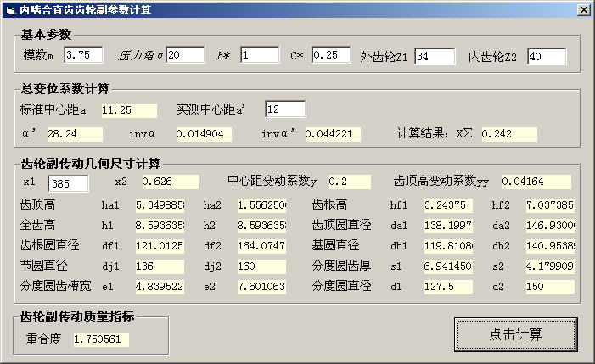The width and height of the screenshot is (595, 364).
Task: Focus the x1 input field
Action: [68, 184]
